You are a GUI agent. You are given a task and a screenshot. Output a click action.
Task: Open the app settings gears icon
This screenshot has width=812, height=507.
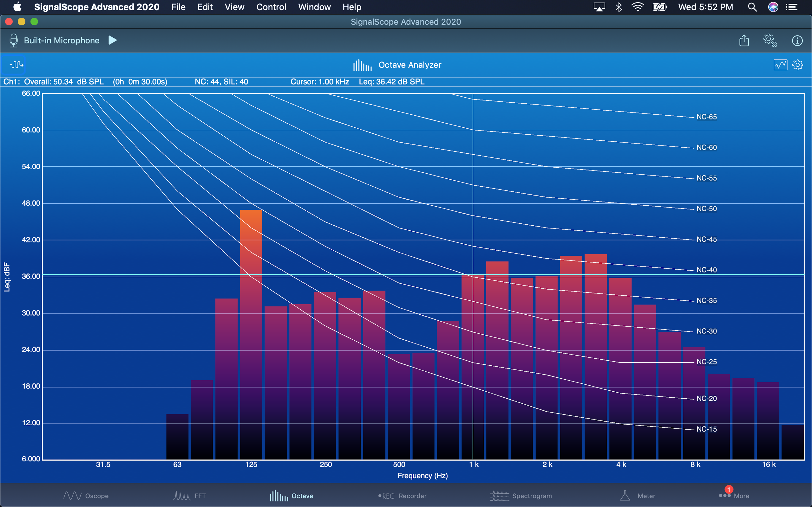[770, 41]
